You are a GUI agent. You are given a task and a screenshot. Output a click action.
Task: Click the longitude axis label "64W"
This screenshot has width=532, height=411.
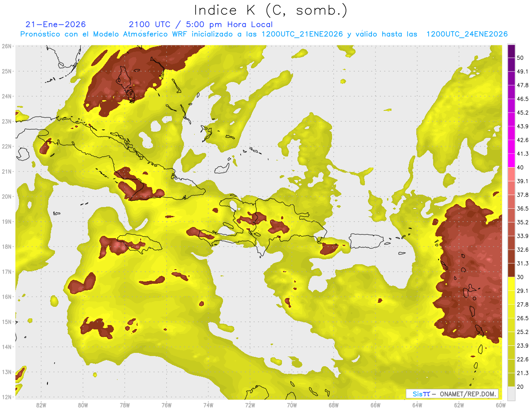click(x=417, y=405)
